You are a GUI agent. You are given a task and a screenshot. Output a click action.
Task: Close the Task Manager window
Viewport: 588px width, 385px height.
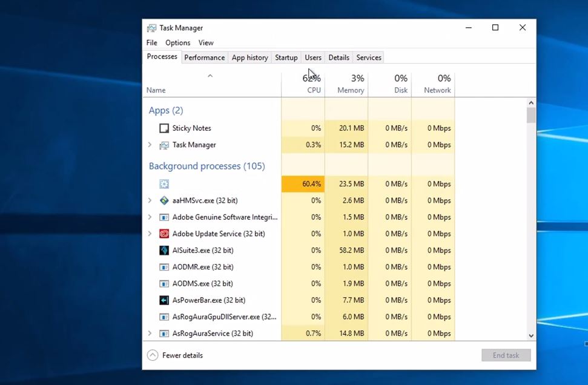pyautogui.click(x=523, y=28)
